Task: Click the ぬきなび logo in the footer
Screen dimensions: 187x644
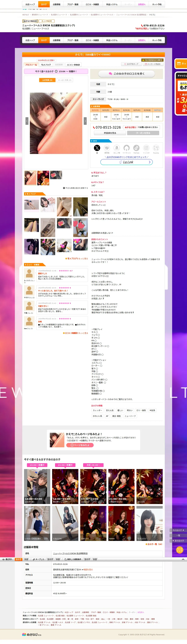Action: coord(32,635)
